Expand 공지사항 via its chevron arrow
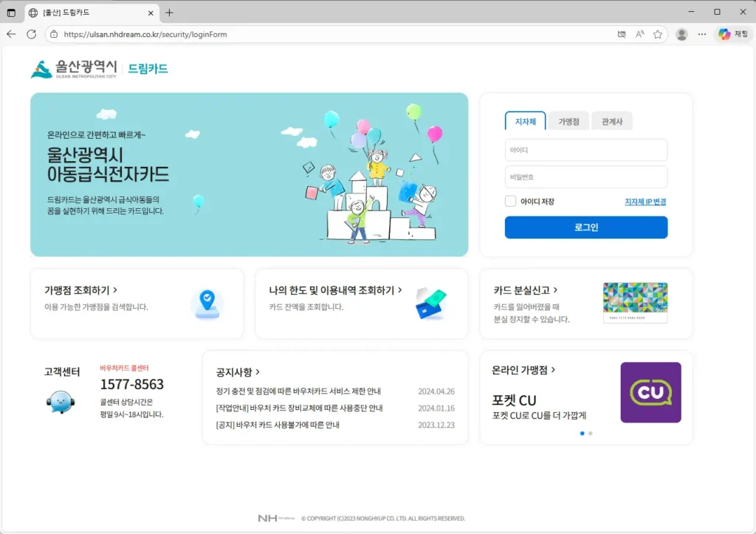 tap(256, 372)
